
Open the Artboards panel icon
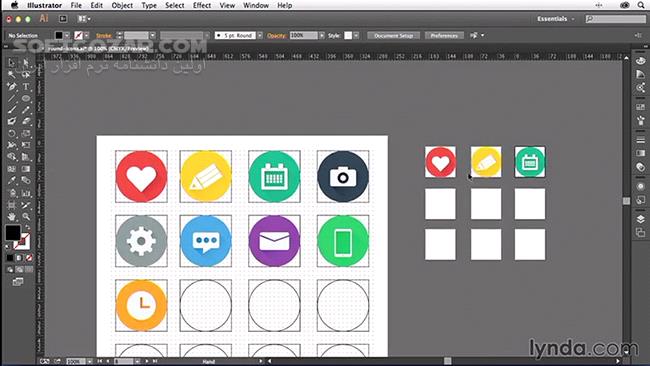[x=640, y=233]
